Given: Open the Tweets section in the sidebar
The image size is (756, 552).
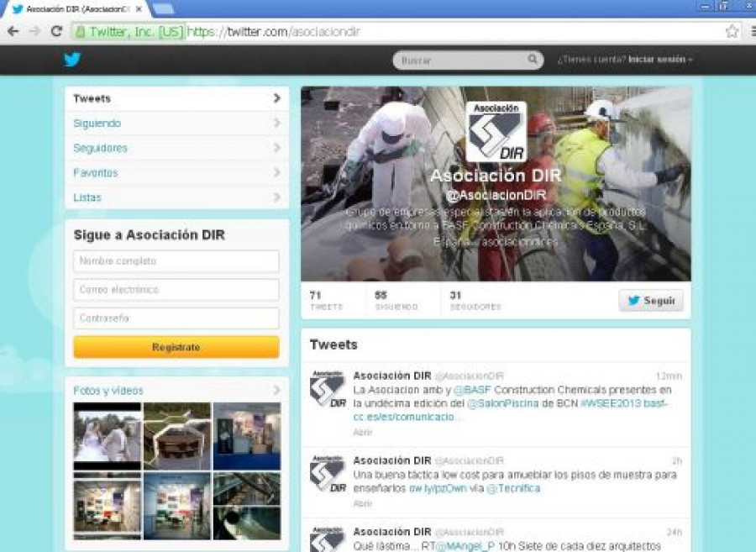Looking at the screenshot, I should click(177, 99).
